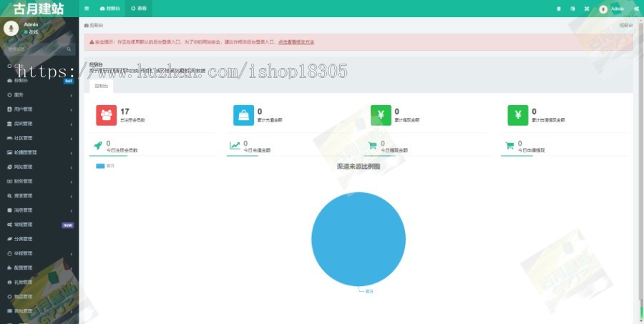
Task: Expand the 社区管理 sidebar menu
Action: pos(39,138)
